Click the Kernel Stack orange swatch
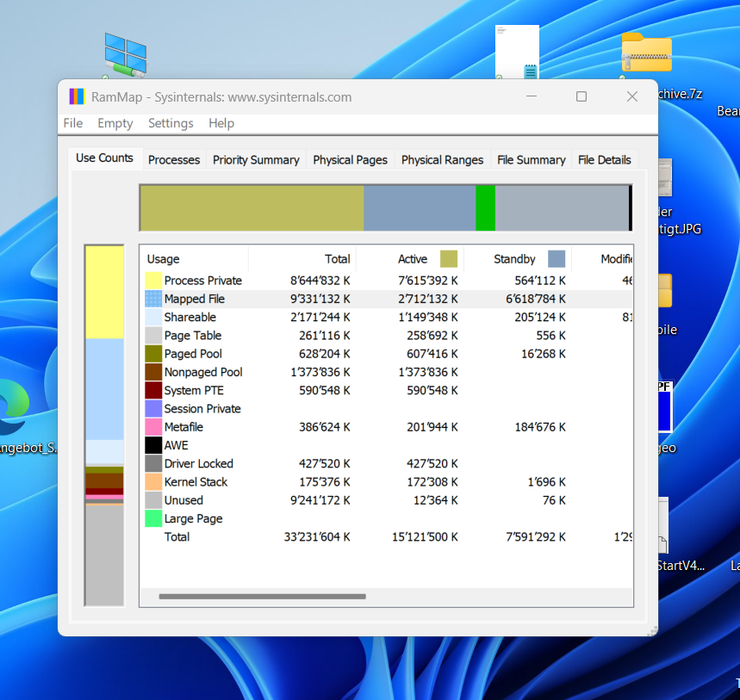This screenshot has height=700, width=740. [153, 482]
